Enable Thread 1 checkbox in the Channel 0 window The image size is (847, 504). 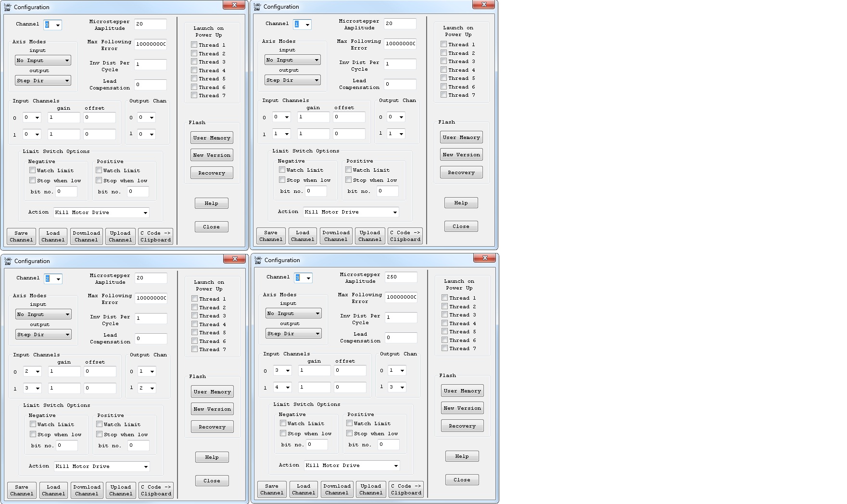[194, 45]
